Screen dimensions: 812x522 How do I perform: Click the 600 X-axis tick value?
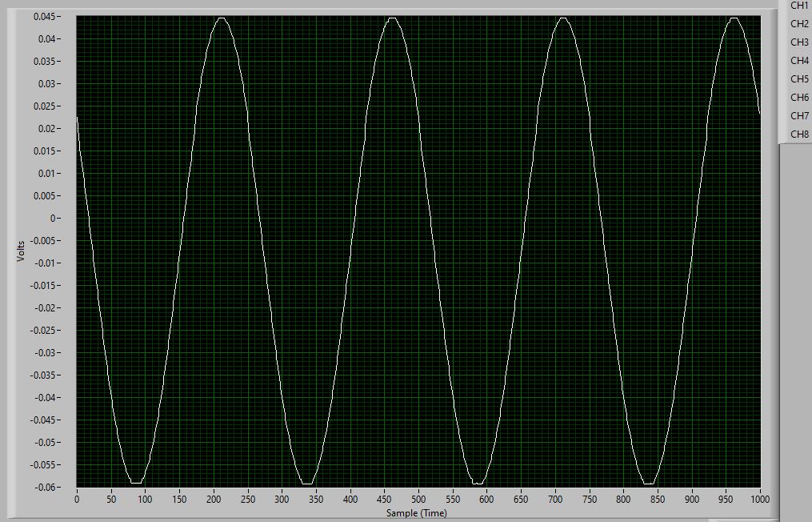point(486,500)
